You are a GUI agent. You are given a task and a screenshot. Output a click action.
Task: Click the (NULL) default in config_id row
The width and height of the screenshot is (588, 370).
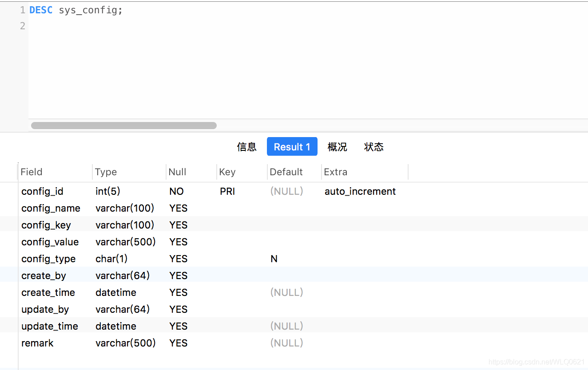click(x=287, y=191)
